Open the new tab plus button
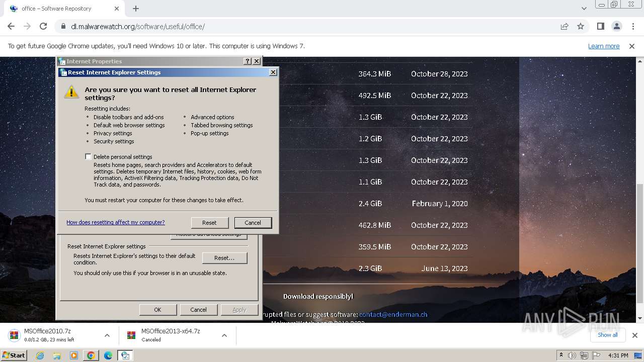Image resolution: width=644 pixels, height=362 pixels. pos(136,9)
